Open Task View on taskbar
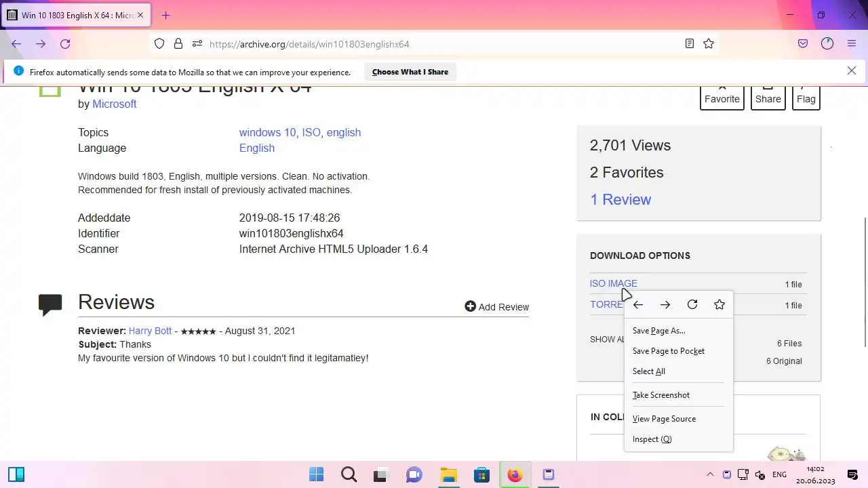 (380, 474)
